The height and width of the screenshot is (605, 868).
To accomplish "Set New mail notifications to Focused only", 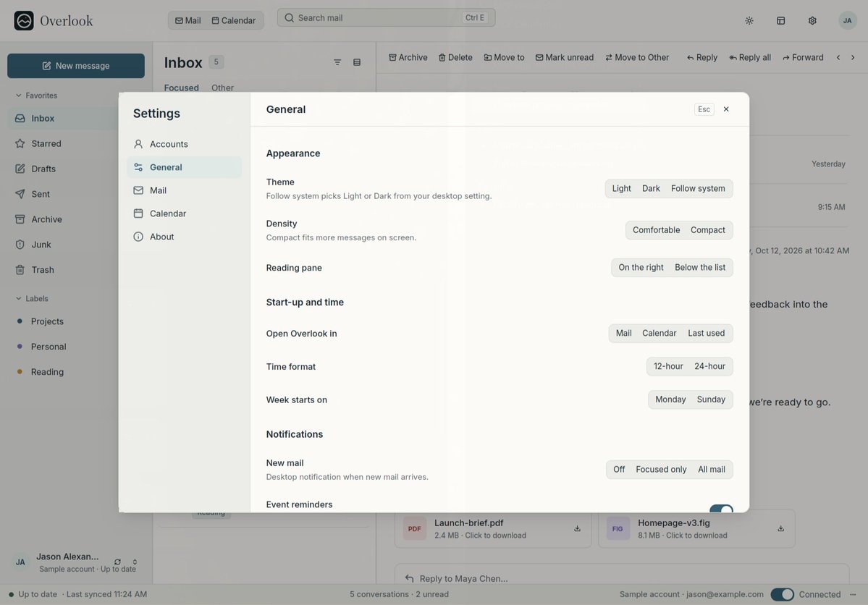I will (661, 470).
